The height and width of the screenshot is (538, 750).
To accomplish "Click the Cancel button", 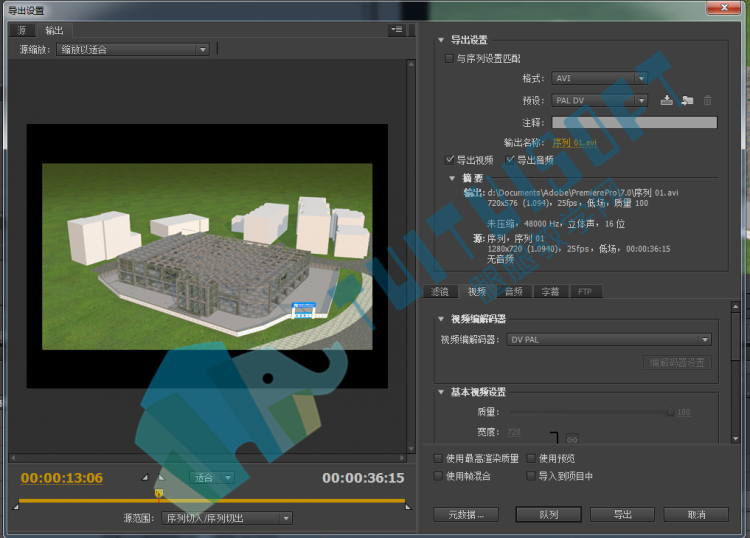I will pos(696,515).
